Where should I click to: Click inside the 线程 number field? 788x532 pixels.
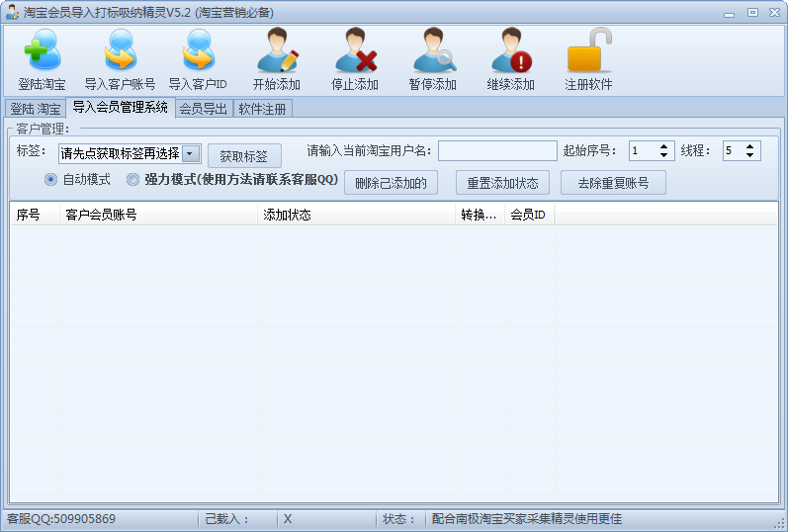pyautogui.click(x=734, y=151)
